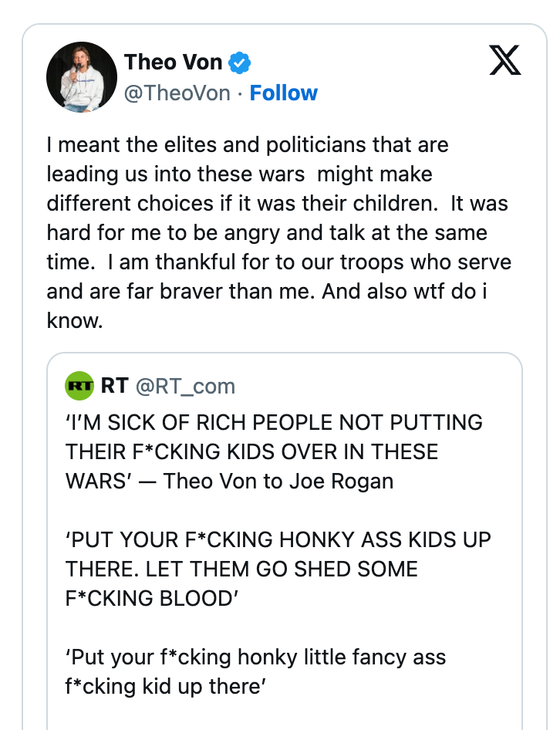Click the blue verified badge next to Theo Von

239,63
